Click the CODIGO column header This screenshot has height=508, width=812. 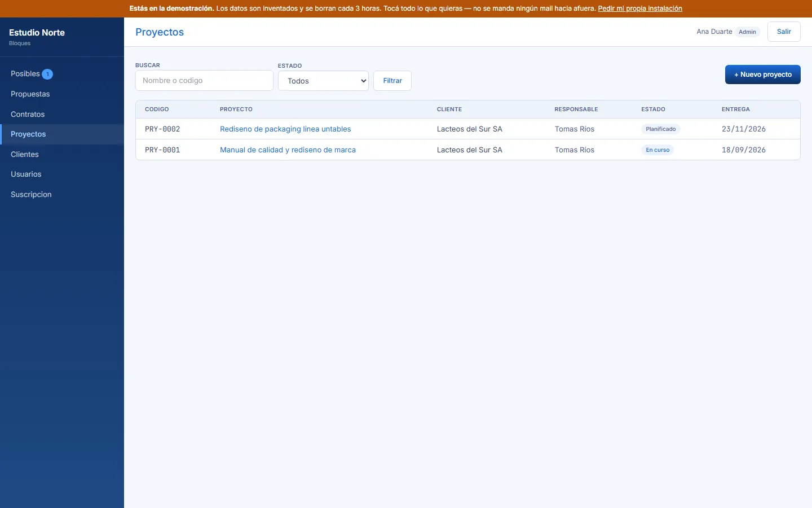157,110
